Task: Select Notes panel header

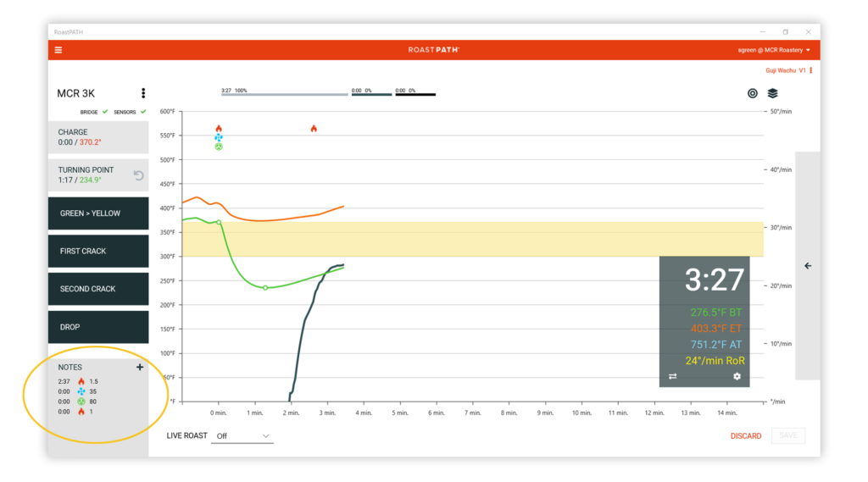Action: click(70, 367)
